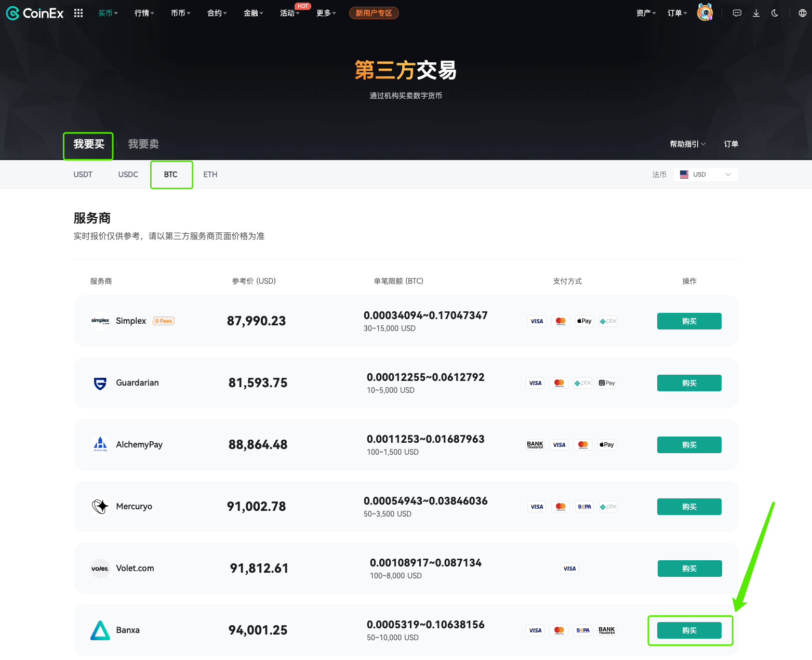The height and width of the screenshot is (660, 812).
Task: Click SEPA icon in Mercuryo row
Action: coord(584,507)
